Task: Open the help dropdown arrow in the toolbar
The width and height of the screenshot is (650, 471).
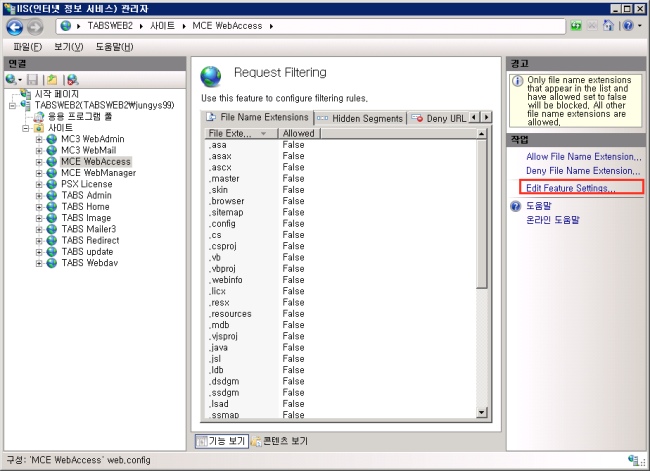Action: click(640, 26)
